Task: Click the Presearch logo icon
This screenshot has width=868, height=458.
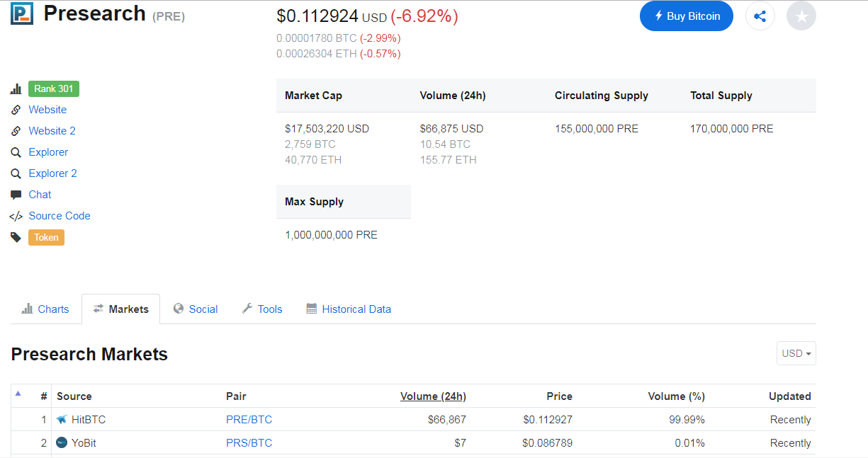Action: click(x=22, y=13)
